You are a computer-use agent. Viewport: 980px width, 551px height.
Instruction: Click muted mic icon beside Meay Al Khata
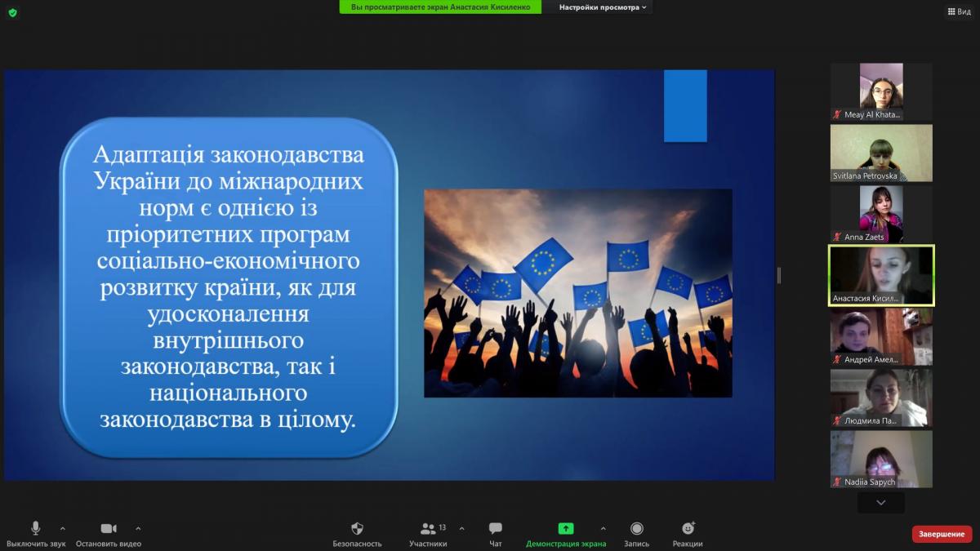pyautogui.click(x=837, y=115)
